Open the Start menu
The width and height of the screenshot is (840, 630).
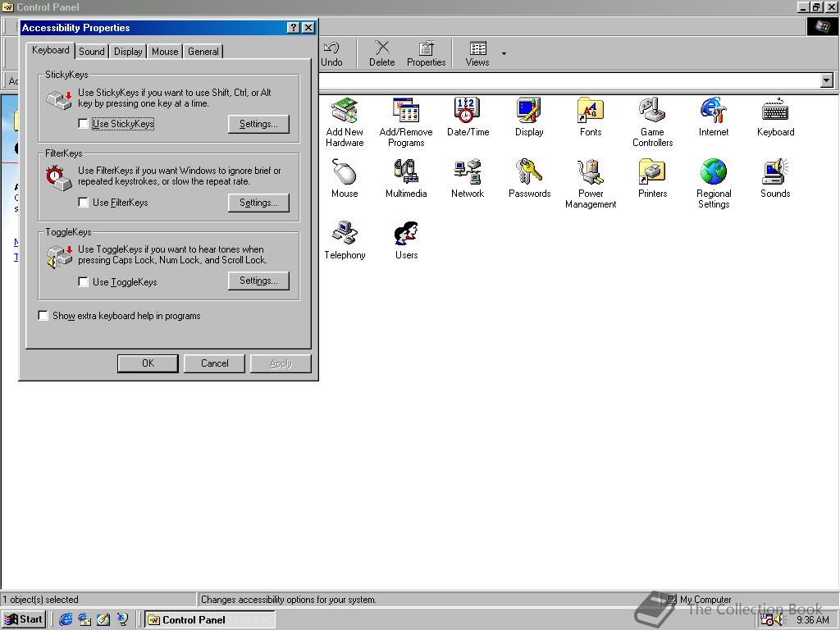24,620
